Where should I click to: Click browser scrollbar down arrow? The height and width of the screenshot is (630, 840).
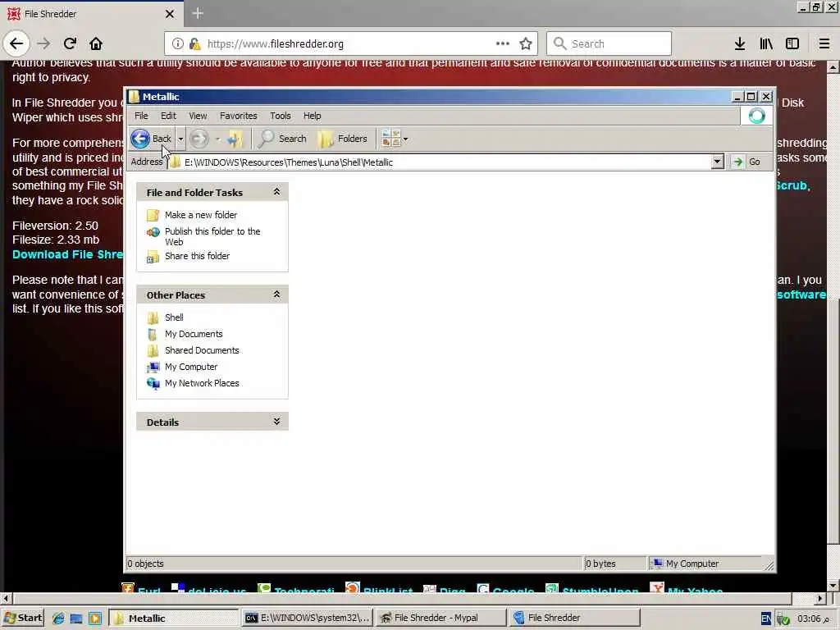pos(833,586)
